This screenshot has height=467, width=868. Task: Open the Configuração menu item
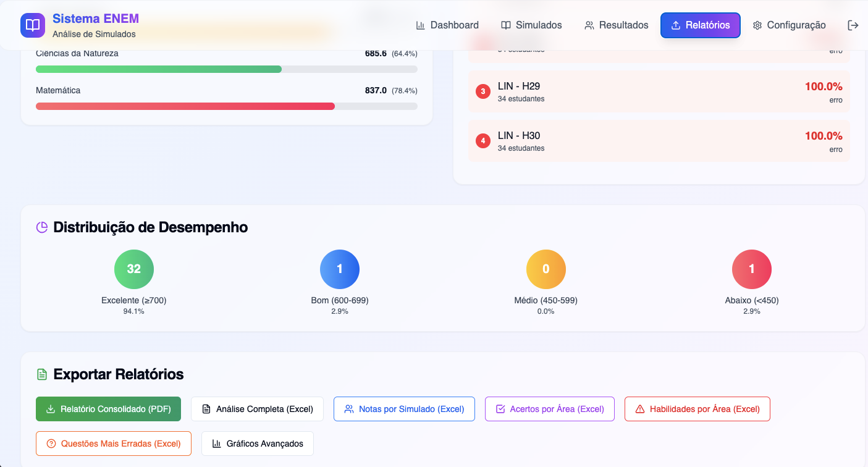(789, 25)
